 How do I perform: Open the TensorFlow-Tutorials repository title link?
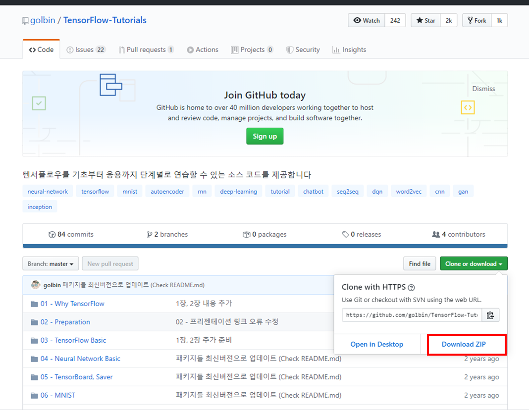tap(105, 20)
